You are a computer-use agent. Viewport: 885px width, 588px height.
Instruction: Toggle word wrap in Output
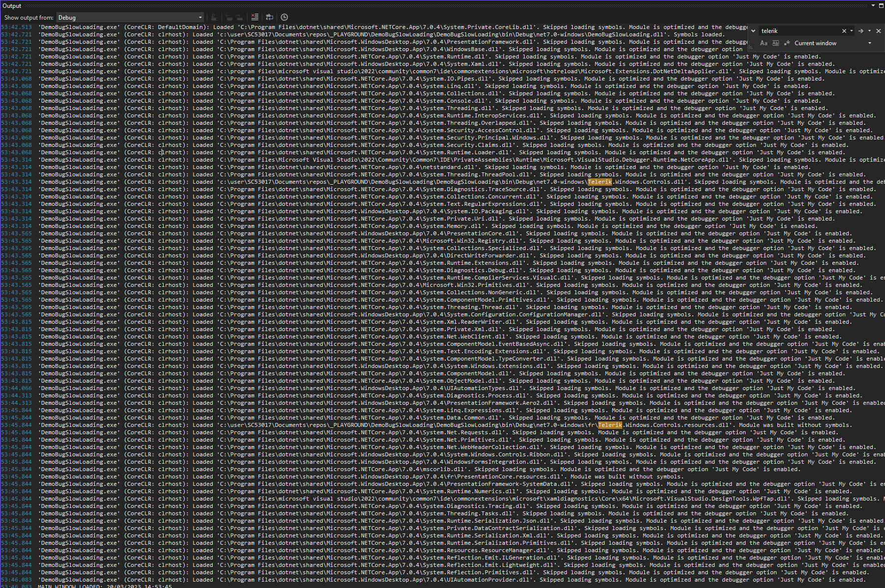point(270,17)
